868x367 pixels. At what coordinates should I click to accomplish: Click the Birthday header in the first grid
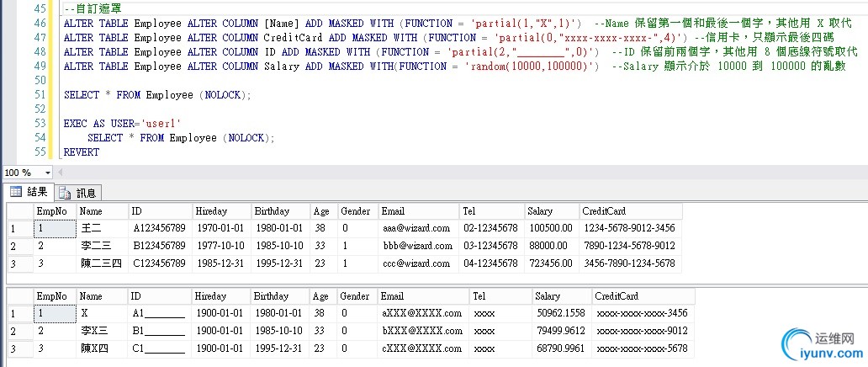click(280, 211)
